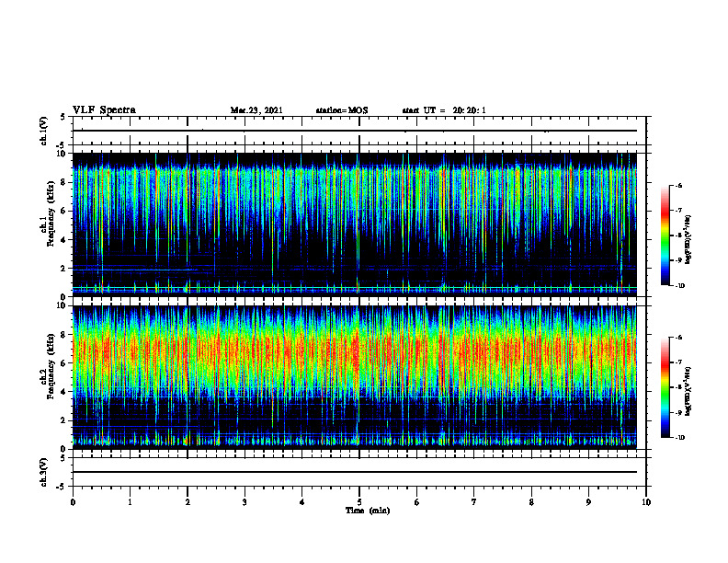Image resolution: width=728 pixels, height=563 pixels.
Task: Click the "-8" tick on ch.1 color bar
Action: point(678,236)
